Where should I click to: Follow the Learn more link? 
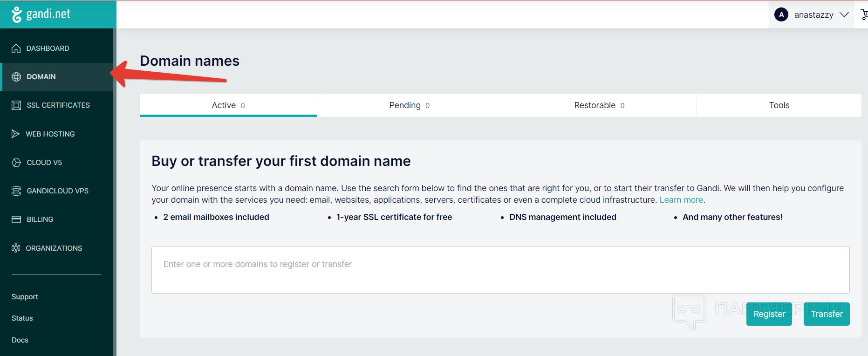point(681,200)
